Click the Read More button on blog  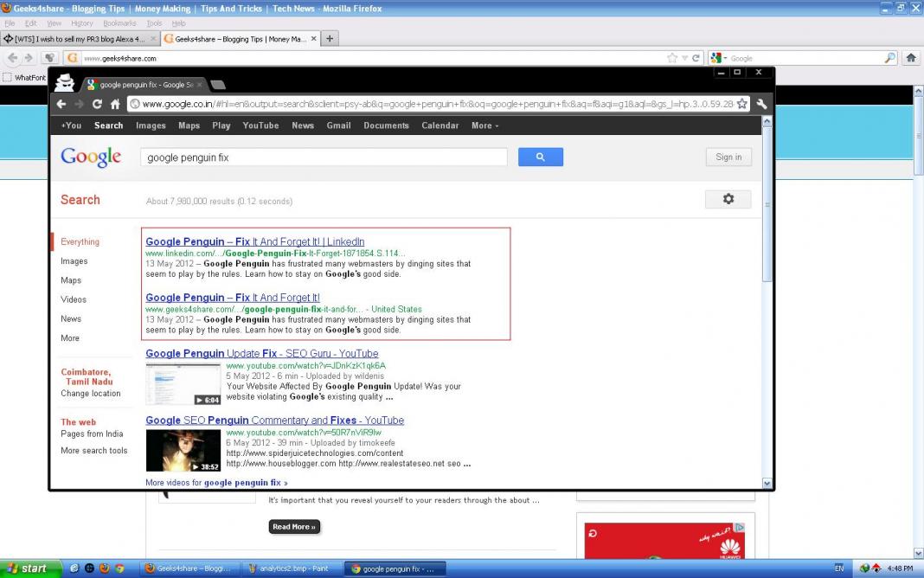pos(295,527)
